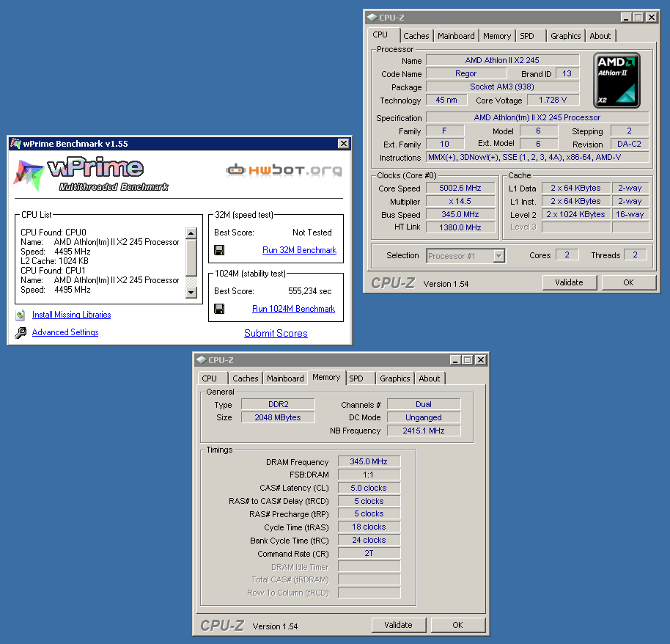Click the Core Speed value 5002.6 MHz
This screenshot has width=670, height=644.
460,189
